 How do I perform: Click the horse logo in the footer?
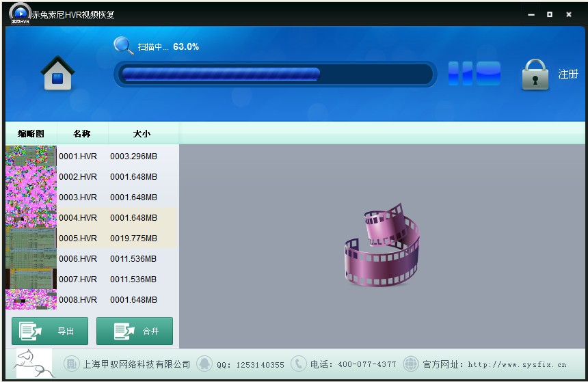click(34, 364)
